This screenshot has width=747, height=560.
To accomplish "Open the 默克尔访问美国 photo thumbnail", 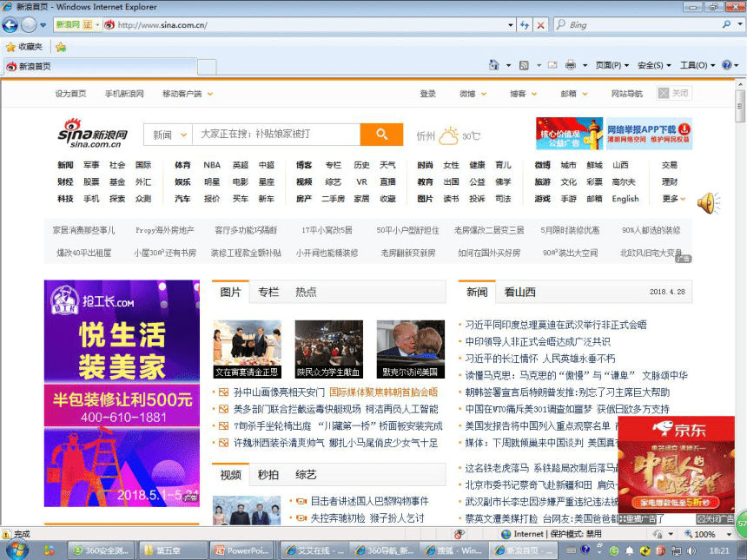I will [410, 349].
